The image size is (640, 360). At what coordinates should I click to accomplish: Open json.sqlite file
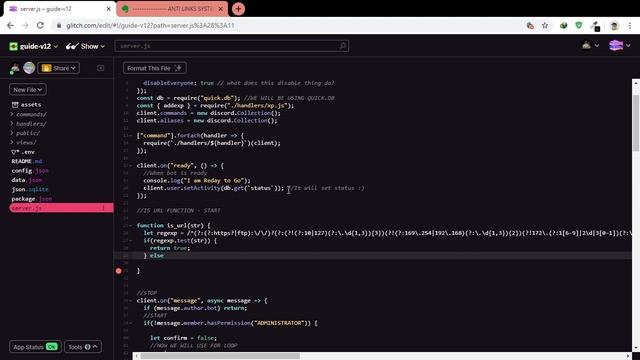(30, 189)
